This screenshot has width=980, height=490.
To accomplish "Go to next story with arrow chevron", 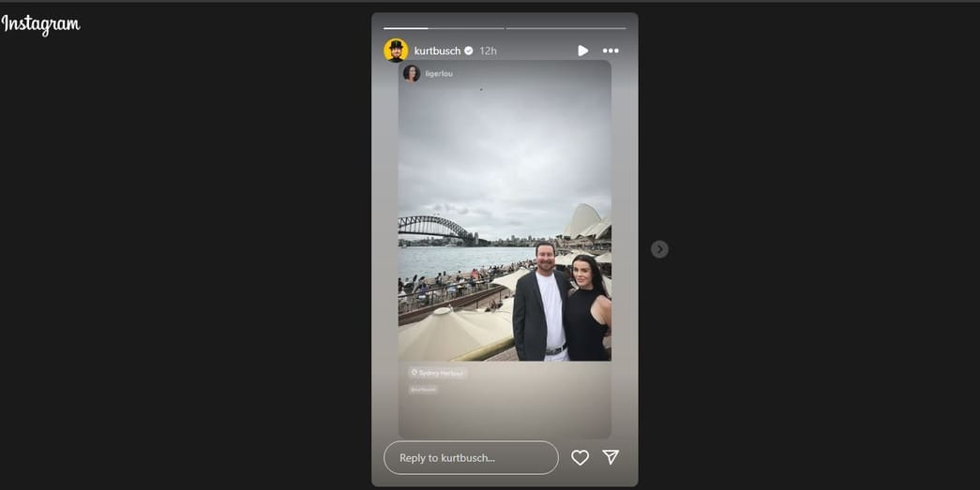I will [x=659, y=249].
